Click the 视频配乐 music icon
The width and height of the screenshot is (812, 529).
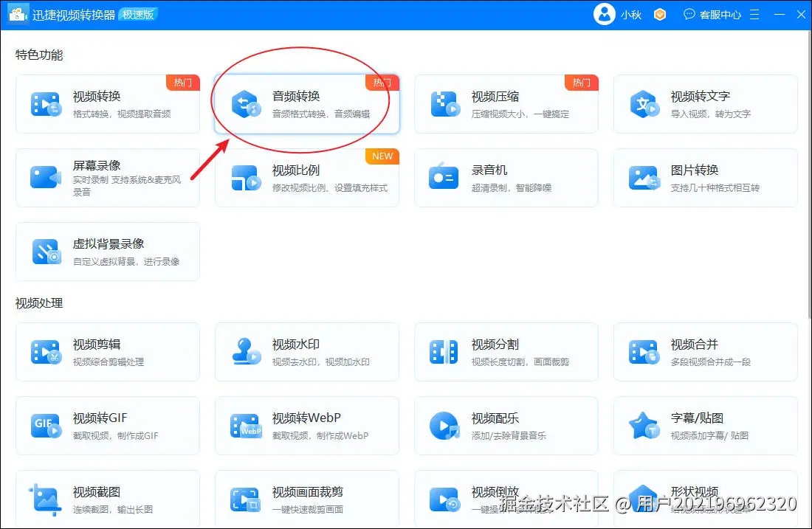click(444, 426)
